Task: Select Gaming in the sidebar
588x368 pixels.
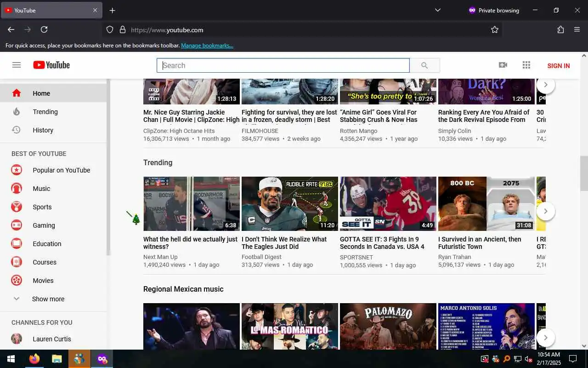Action: [53, 225]
